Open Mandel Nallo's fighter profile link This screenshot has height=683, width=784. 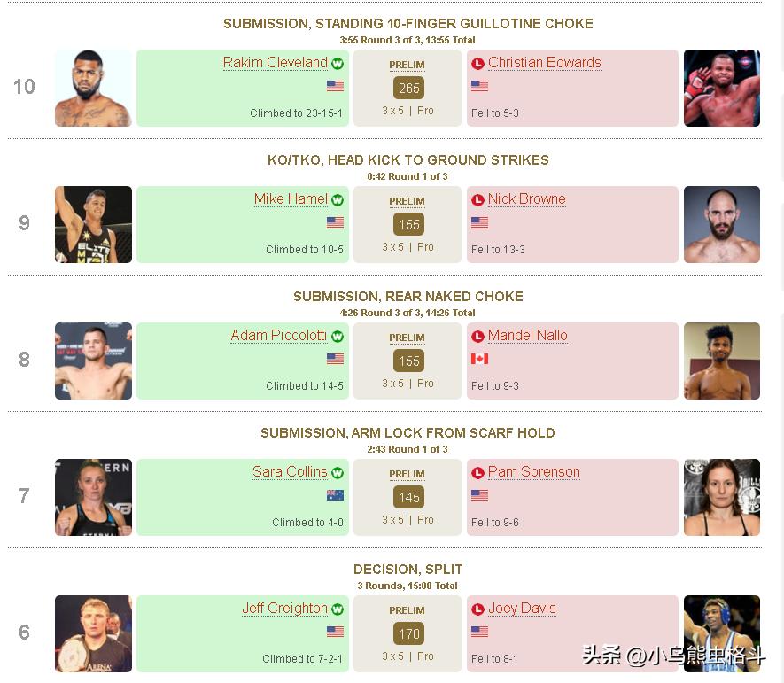pos(527,336)
